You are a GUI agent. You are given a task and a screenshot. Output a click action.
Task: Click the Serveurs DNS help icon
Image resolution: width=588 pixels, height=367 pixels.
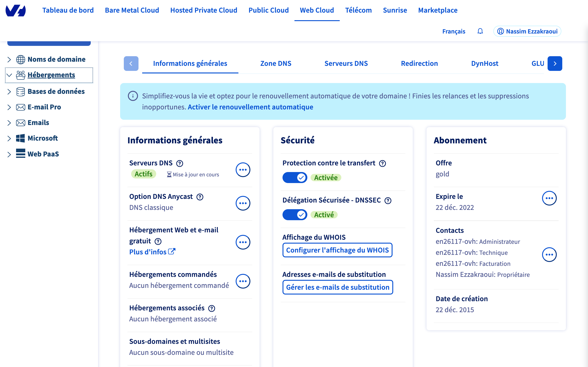click(x=180, y=163)
